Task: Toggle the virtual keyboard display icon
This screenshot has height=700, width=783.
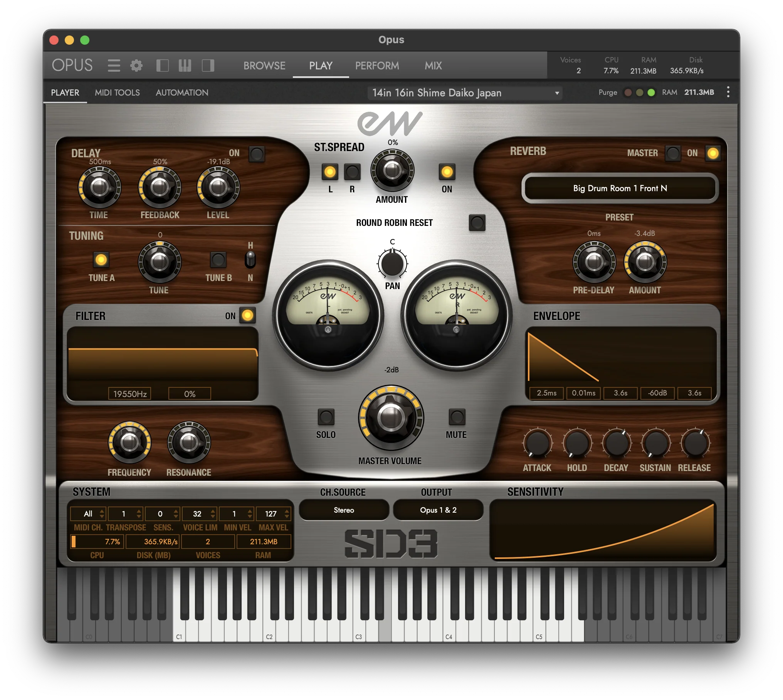Action: tap(185, 66)
